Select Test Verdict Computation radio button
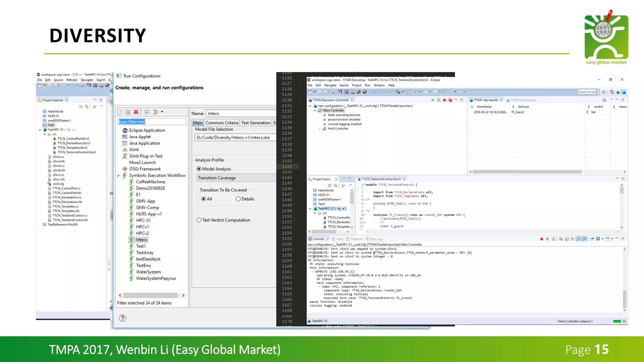644x362 pixels. (x=199, y=220)
